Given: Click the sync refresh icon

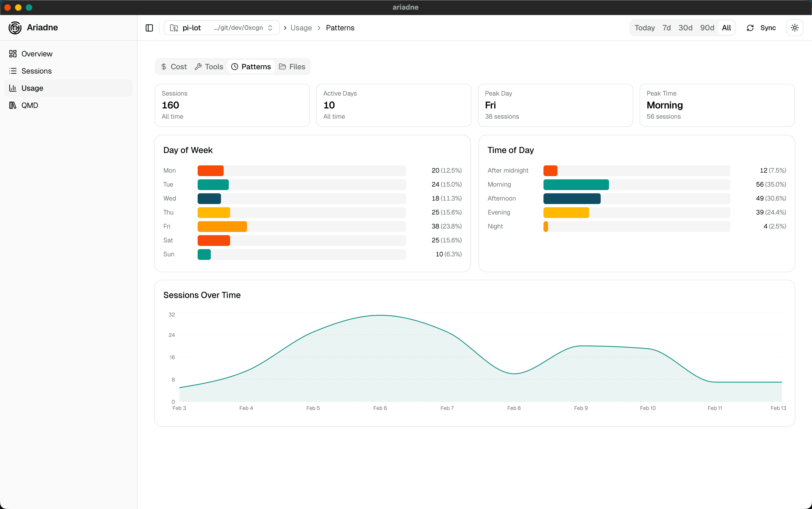Looking at the screenshot, I should (x=750, y=28).
